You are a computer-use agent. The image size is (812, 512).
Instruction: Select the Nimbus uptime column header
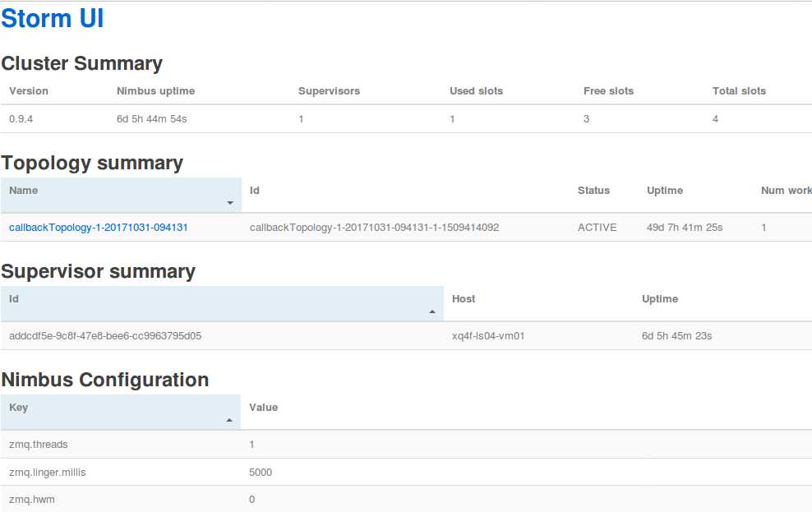tap(156, 91)
